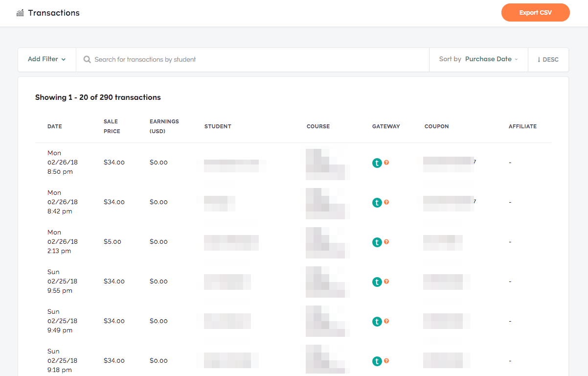This screenshot has height=376, width=588.
Task: Click the AFFILIATE column header
Action: click(x=522, y=126)
